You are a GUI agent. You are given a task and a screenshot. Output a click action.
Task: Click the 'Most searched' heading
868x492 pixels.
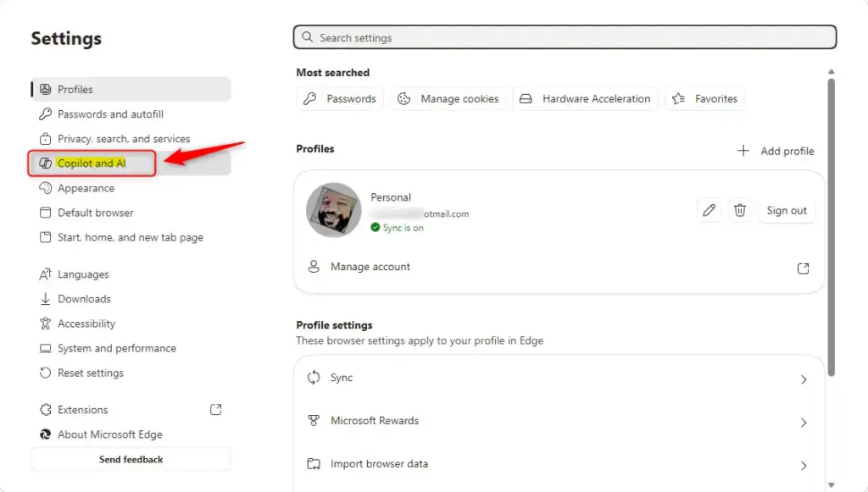point(332,73)
